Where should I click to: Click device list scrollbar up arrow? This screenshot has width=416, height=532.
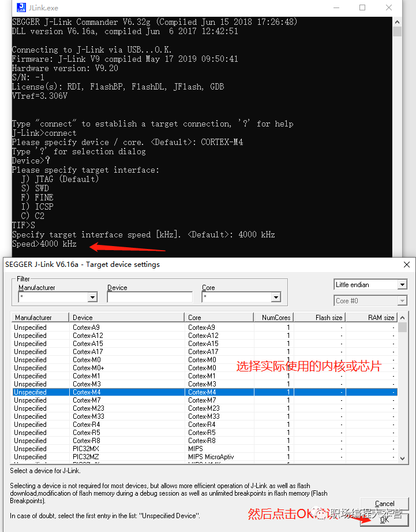403,318
